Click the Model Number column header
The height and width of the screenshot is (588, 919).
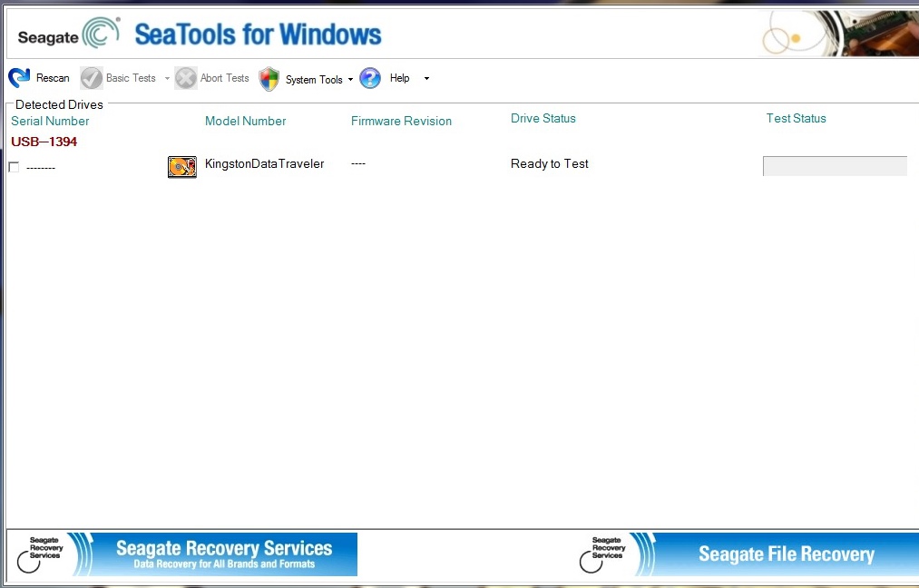click(x=246, y=122)
